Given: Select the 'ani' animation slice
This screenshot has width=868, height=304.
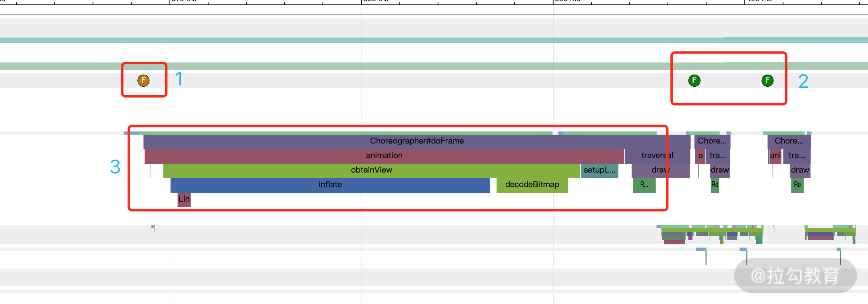Looking at the screenshot, I should [775, 156].
